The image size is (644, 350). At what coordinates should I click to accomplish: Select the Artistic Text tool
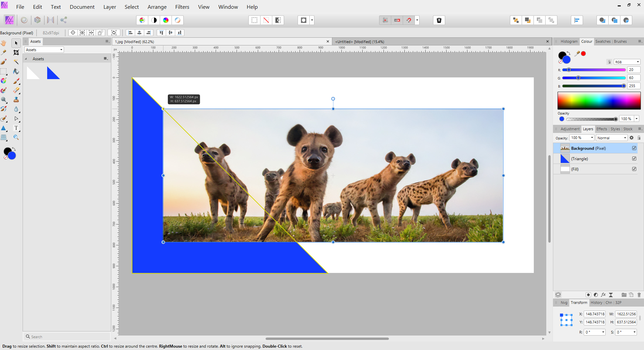click(x=16, y=128)
